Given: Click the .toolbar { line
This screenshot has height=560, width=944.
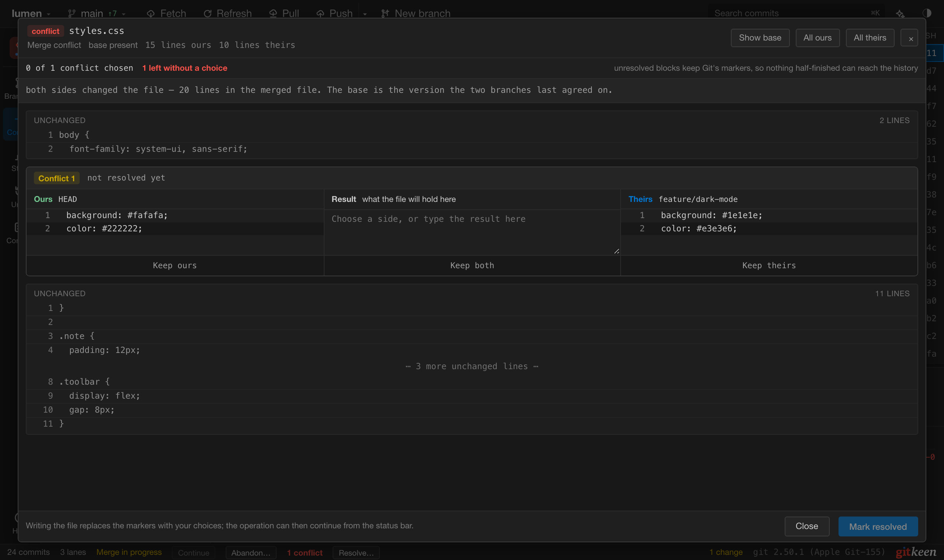Looking at the screenshot, I should [x=472, y=382].
